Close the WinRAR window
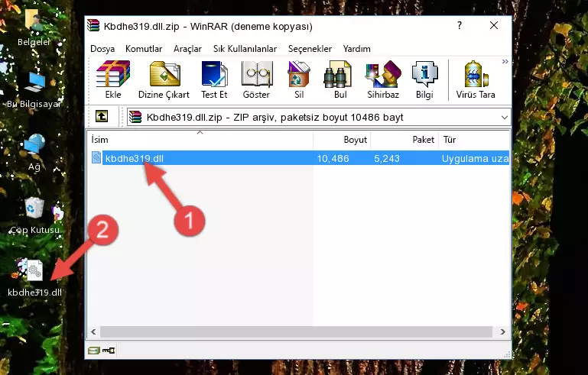The height and width of the screenshot is (375, 588). (494, 25)
